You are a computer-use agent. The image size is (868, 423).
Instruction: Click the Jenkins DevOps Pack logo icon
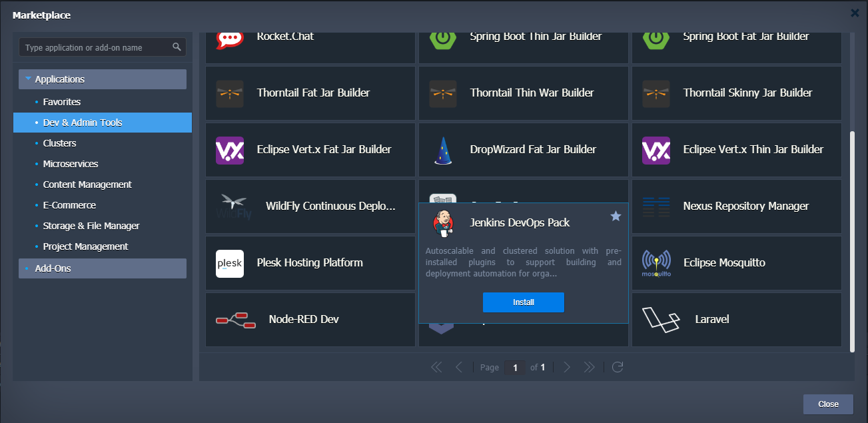[x=442, y=223]
